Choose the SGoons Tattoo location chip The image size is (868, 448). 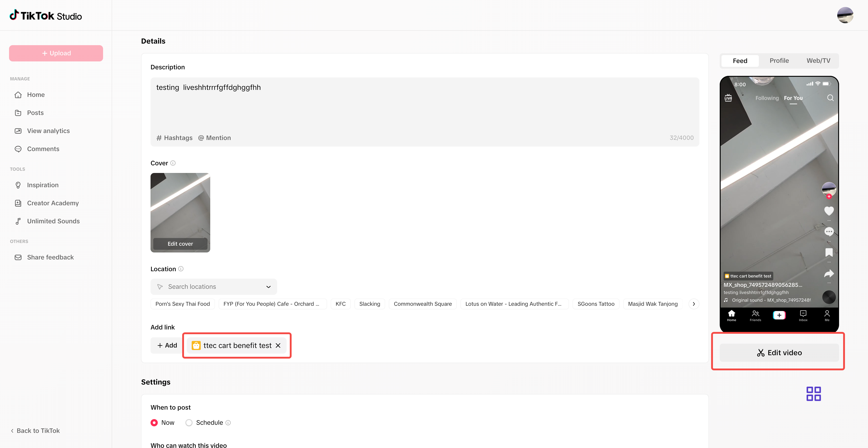click(596, 304)
